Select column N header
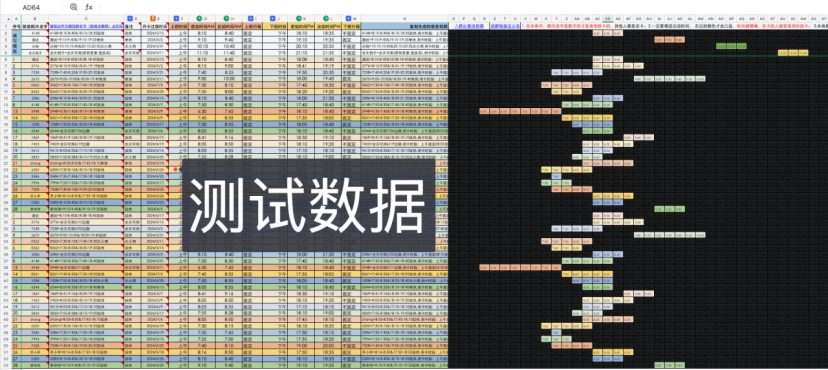 (404, 18)
